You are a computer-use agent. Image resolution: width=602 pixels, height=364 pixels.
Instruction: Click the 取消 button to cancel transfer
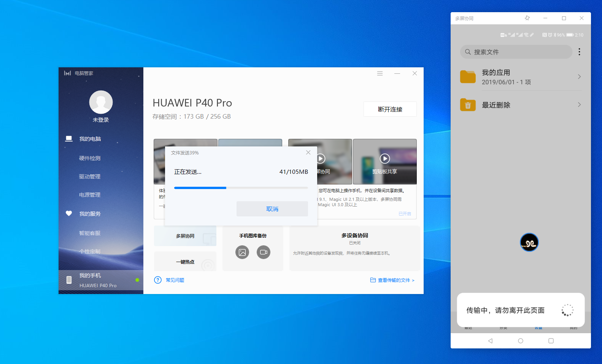(272, 209)
